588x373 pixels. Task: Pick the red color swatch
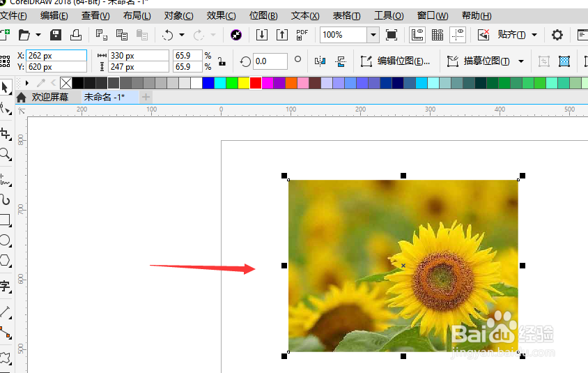pyautogui.click(x=256, y=83)
